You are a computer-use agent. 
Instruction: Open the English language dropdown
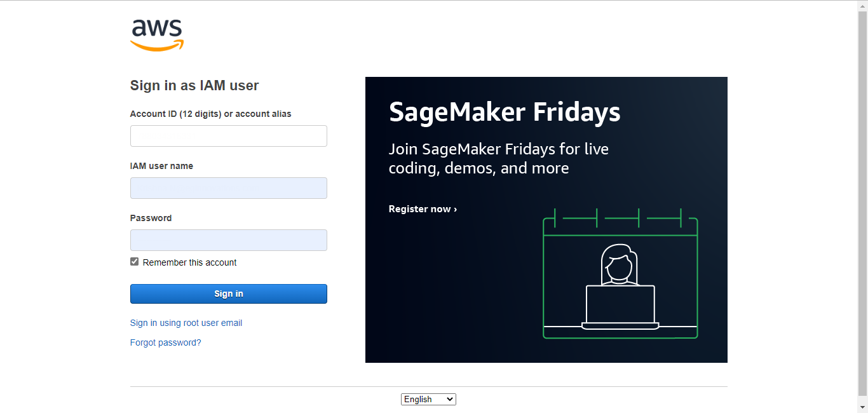428,399
